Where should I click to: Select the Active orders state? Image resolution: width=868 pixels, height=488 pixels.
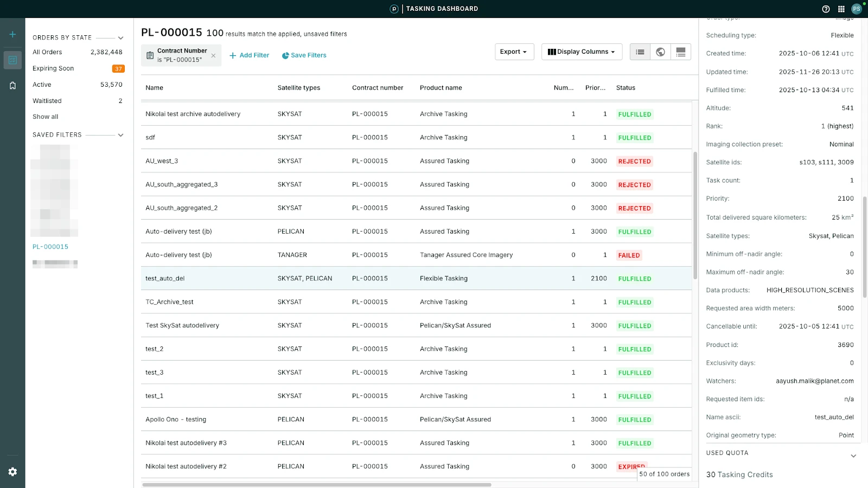click(42, 85)
